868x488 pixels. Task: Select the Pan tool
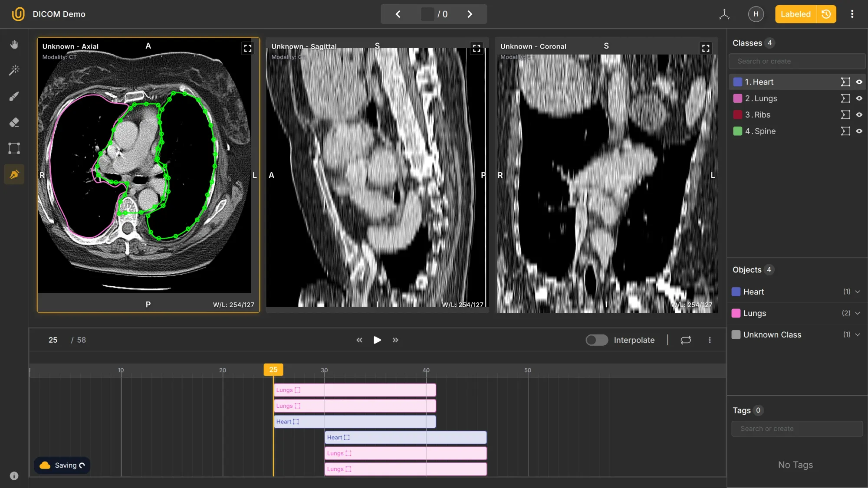tap(14, 44)
